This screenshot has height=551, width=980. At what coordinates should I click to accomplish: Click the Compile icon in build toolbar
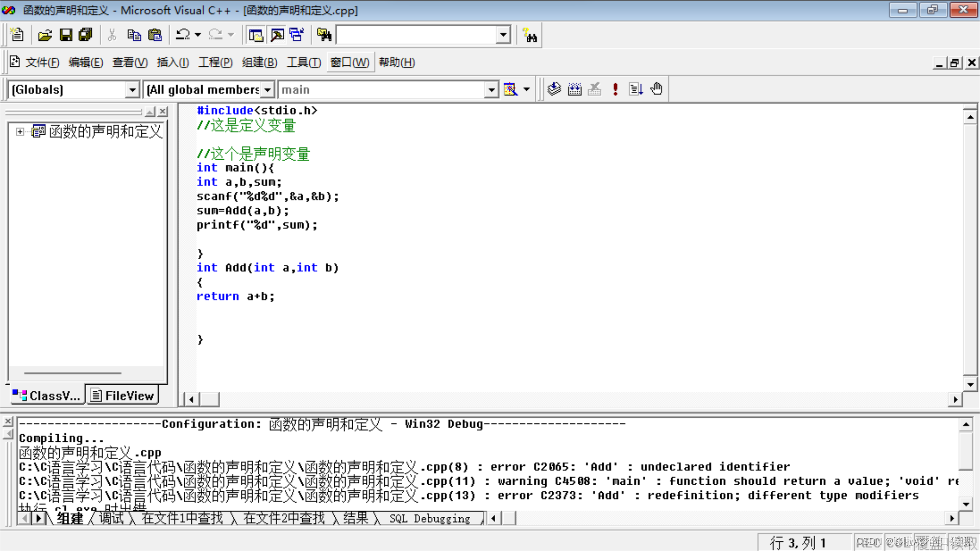[554, 89]
